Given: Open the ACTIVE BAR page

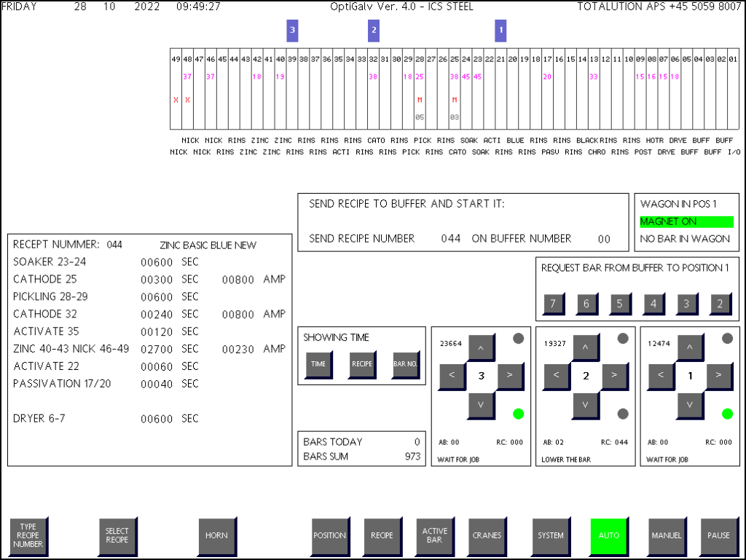Looking at the screenshot, I should click(435, 536).
